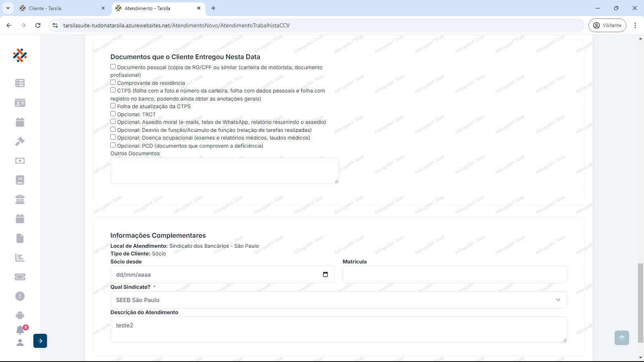Enable Folha de atualização da CTPS checkbox

[113, 106]
